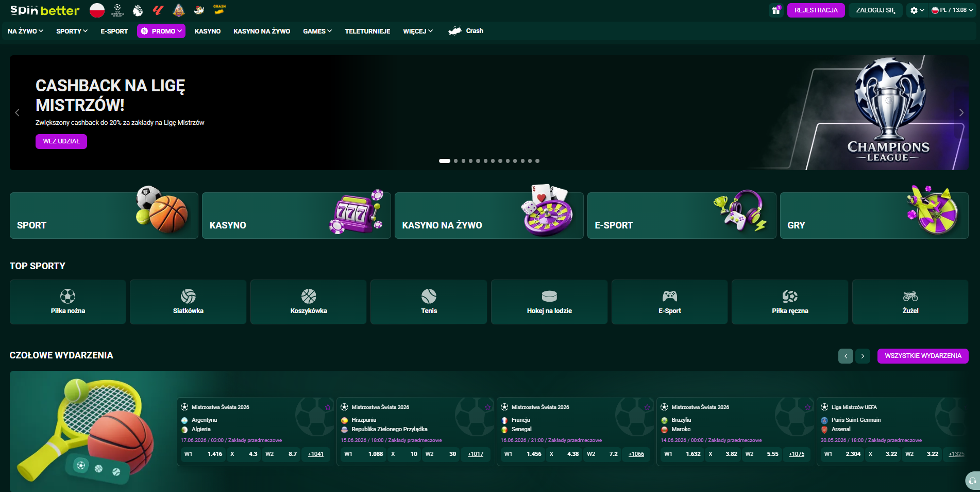This screenshot has width=980, height=492.
Task: Select the Siatkówka volleyball icon
Action: tap(188, 296)
